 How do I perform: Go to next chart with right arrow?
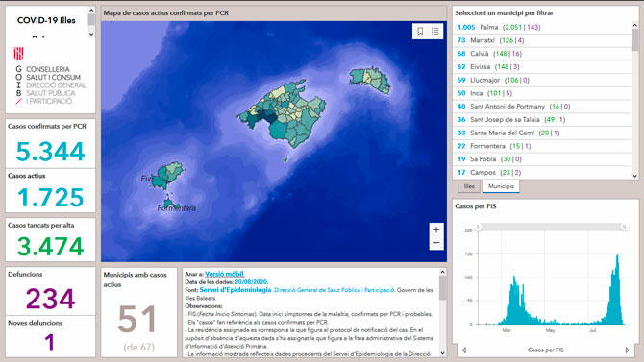pyautogui.click(x=627, y=350)
